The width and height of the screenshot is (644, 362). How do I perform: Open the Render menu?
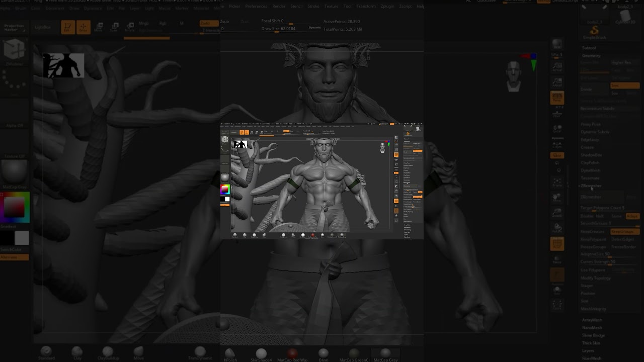(x=279, y=7)
